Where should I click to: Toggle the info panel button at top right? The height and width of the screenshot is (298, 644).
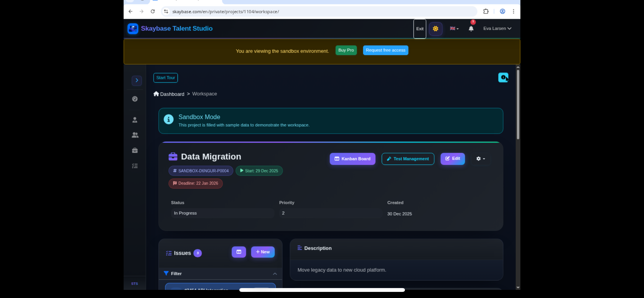[x=503, y=77]
